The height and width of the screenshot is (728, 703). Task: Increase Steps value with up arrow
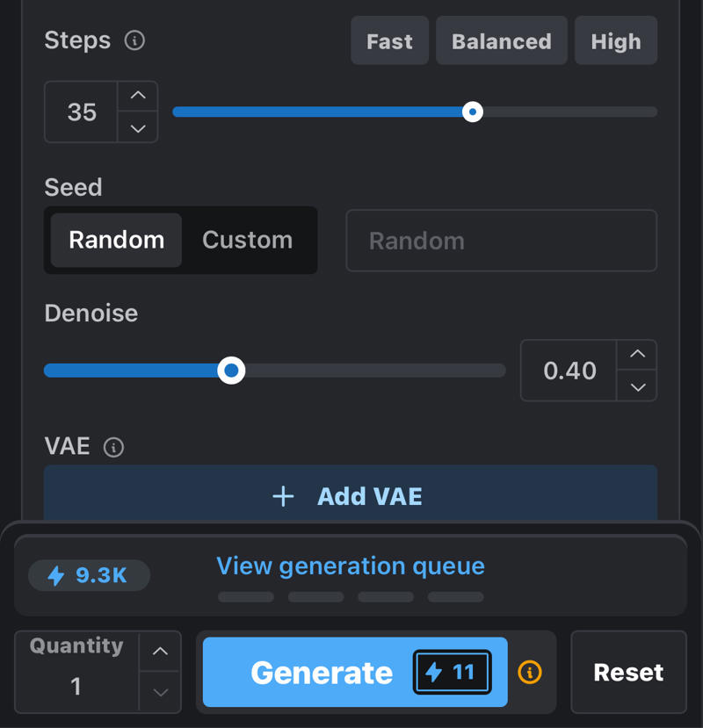coord(138,96)
